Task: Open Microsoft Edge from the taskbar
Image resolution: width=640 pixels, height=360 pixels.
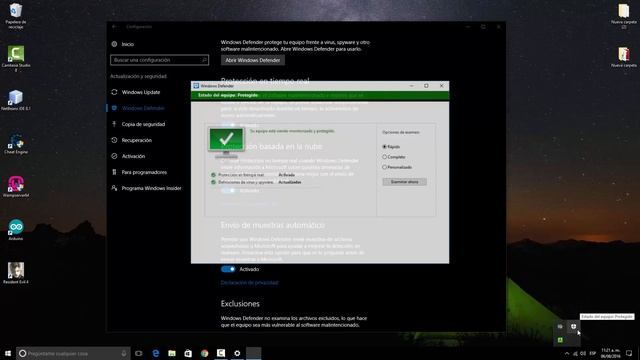Action: [x=156, y=353]
